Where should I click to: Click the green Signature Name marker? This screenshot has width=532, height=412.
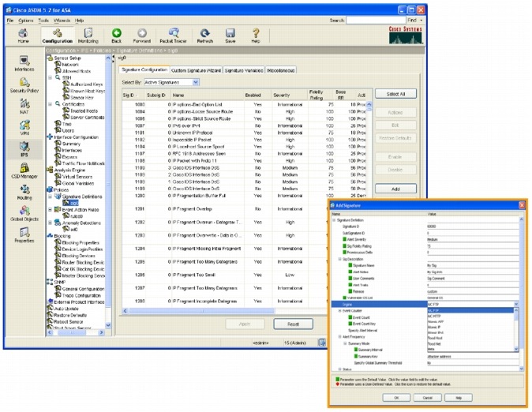(x=350, y=265)
